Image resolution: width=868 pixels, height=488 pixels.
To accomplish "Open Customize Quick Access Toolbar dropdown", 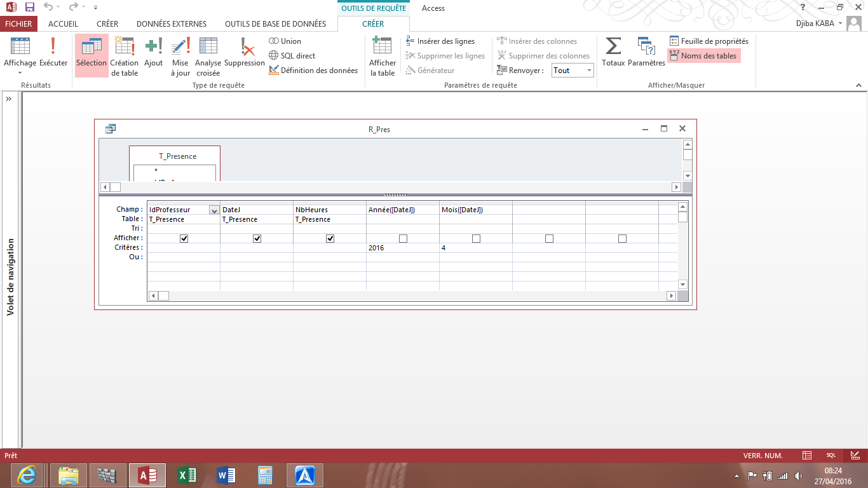I will pyautogui.click(x=95, y=8).
